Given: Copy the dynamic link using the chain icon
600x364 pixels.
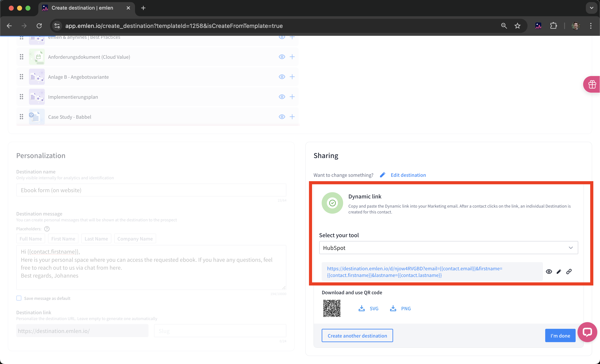Looking at the screenshot, I should tap(569, 272).
